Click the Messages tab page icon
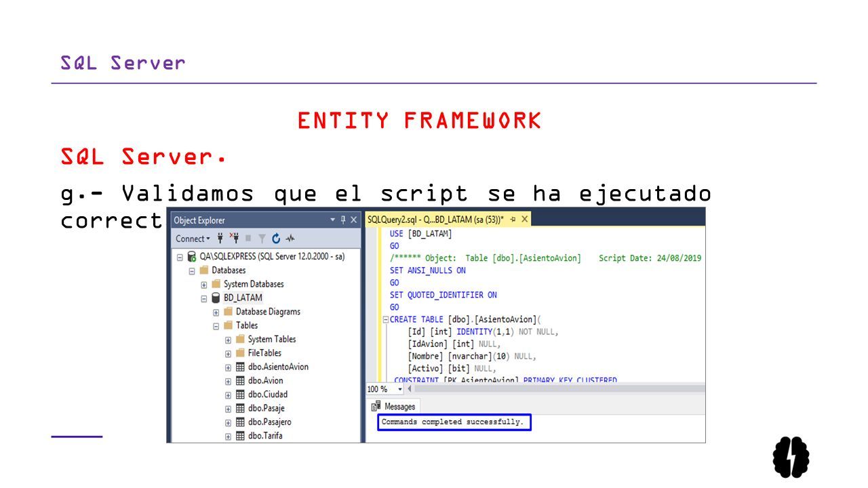The height and width of the screenshot is (488, 868). pos(376,407)
